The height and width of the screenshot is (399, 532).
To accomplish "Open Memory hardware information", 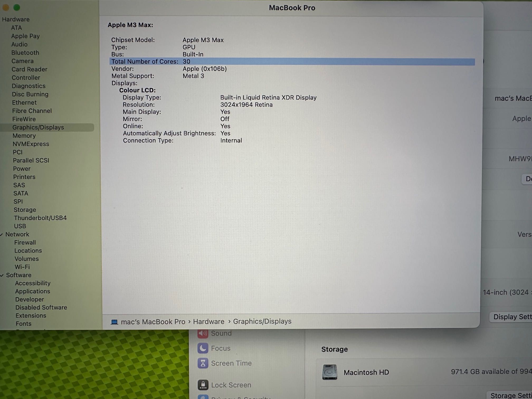I will [x=24, y=136].
